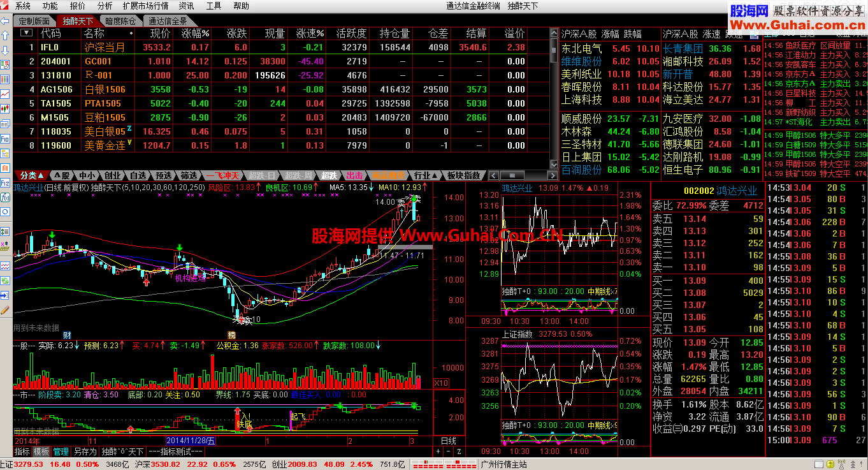The height and width of the screenshot is (470, 868).
Task: Sort by the 涨幅% column header
Action: pos(195,33)
